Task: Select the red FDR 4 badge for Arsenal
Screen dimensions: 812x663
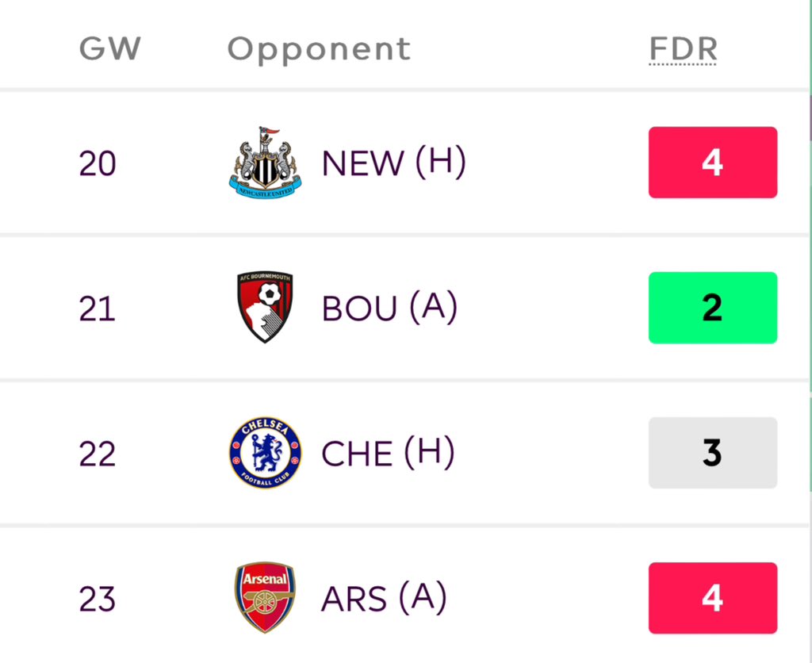Action: tap(713, 598)
